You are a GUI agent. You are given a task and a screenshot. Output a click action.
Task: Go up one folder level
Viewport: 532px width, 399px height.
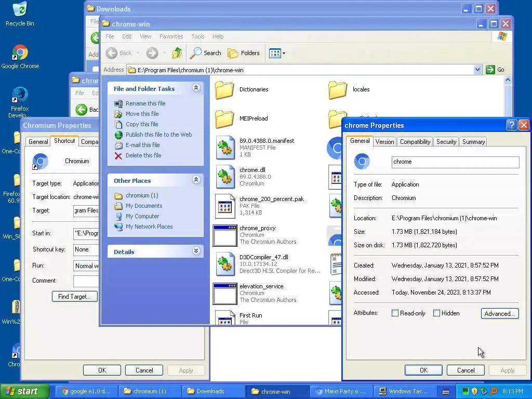(x=177, y=53)
